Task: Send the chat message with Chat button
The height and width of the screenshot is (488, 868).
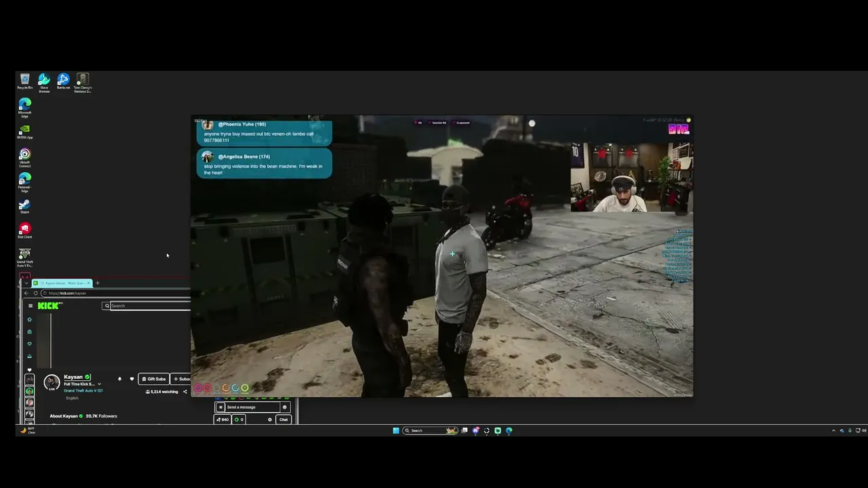Action: point(283,420)
